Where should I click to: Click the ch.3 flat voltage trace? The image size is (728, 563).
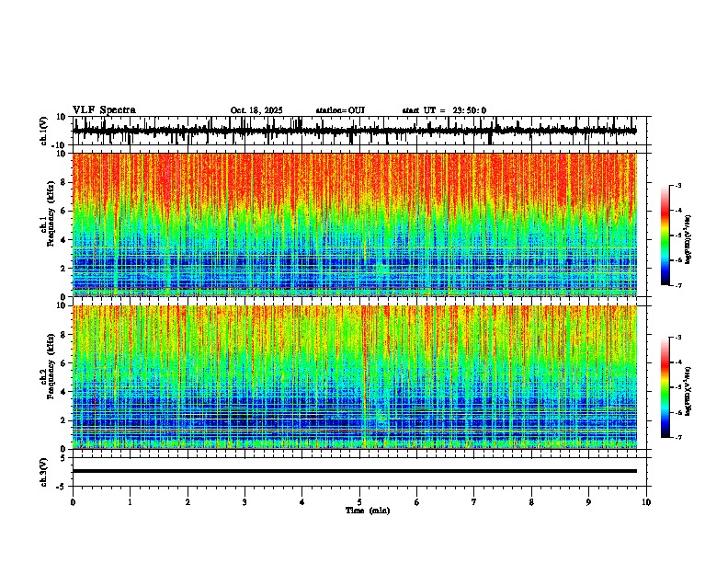tap(355, 471)
